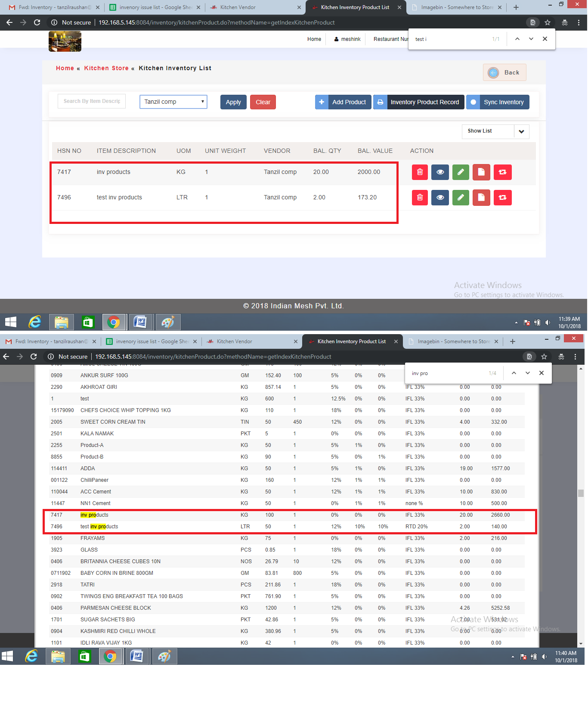
Task: Switch to the Fwd: Inventory Gmail tab in the top window
Action: coord(54,7)
